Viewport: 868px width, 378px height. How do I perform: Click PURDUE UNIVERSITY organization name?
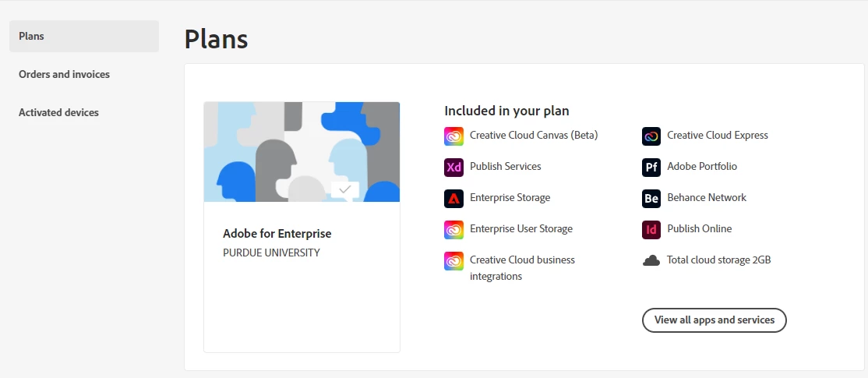271,253
